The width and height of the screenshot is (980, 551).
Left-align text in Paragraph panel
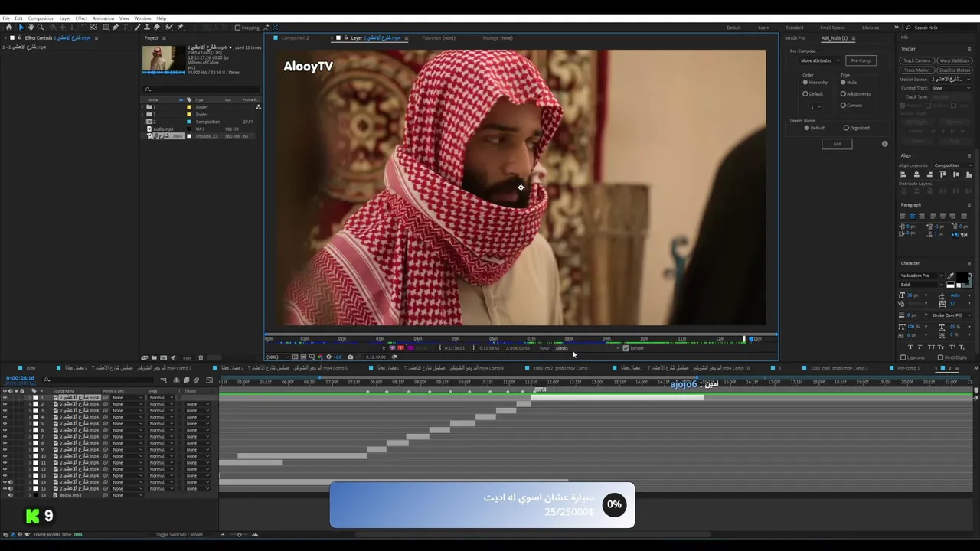[902, 216]
